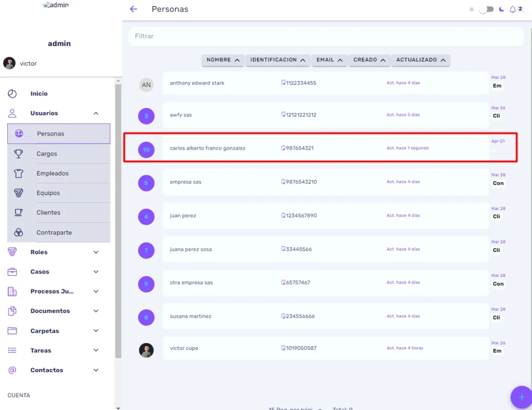Screen dimensions: 532x410
Task: Click the Empleados shirt icon
Action: coord(19,173)
